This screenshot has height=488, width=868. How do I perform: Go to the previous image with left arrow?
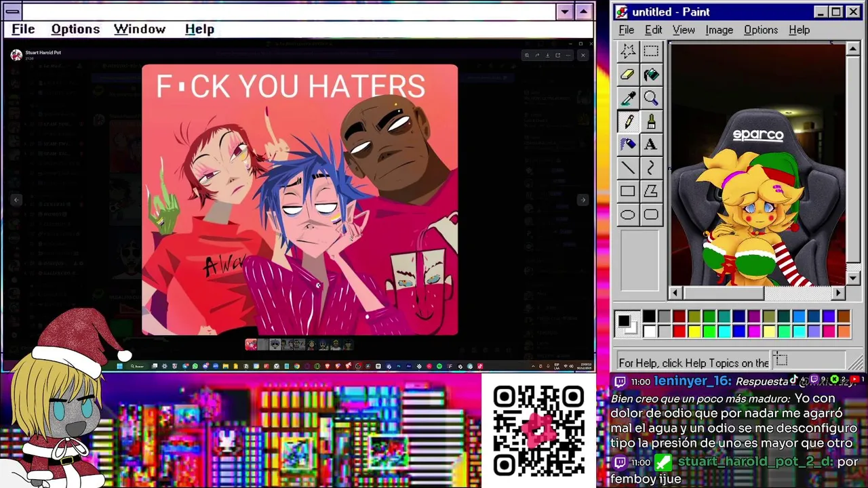pyautogui.click(x=16, y=200)
